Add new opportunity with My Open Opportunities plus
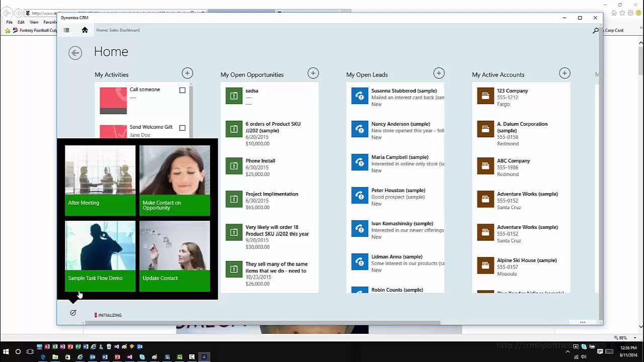This screenshot has height=362, width=644. 313,73
